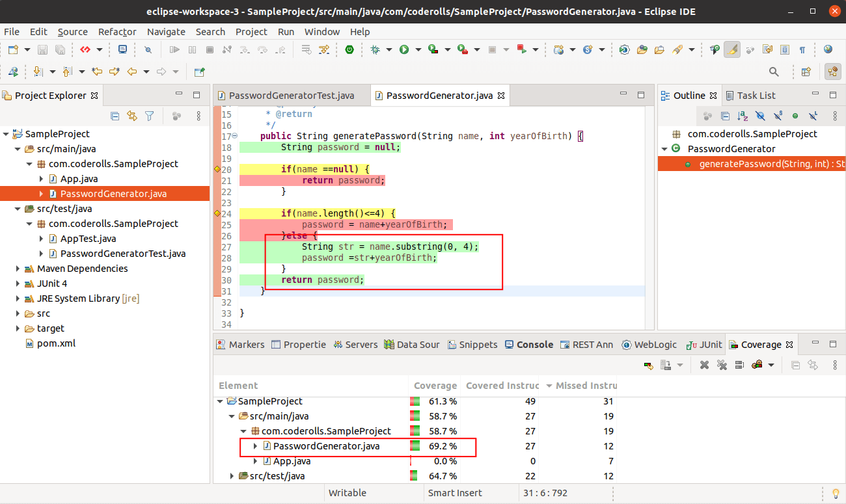Viewport: 846px width, 504px height.
Task: Expand the JUnit 4 node in Project Explorer
Action: [18, 283]
